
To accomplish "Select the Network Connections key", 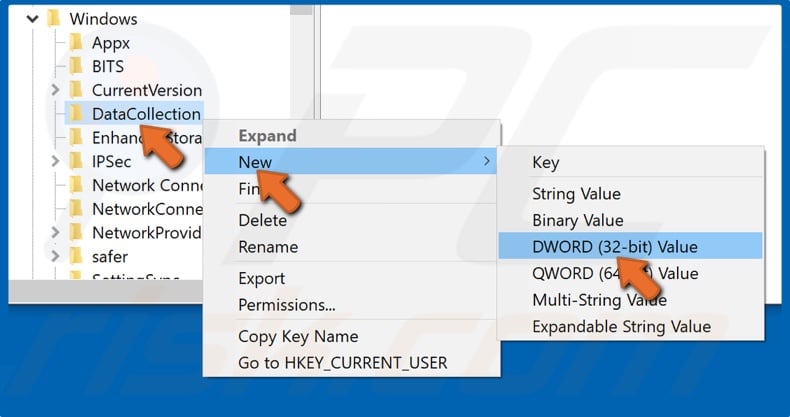I will pyautogui.click(x=147, y=185).
